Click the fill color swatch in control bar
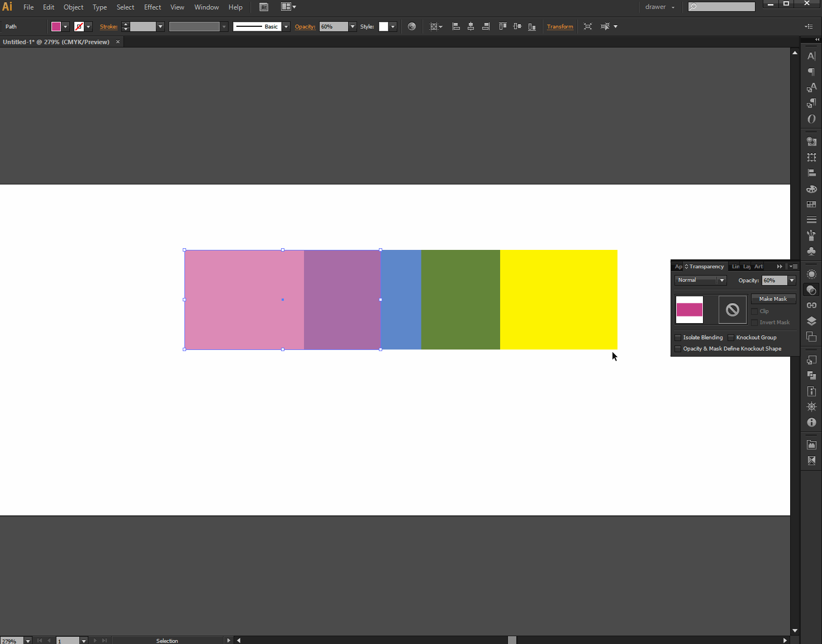 click(x=56, y=27)
